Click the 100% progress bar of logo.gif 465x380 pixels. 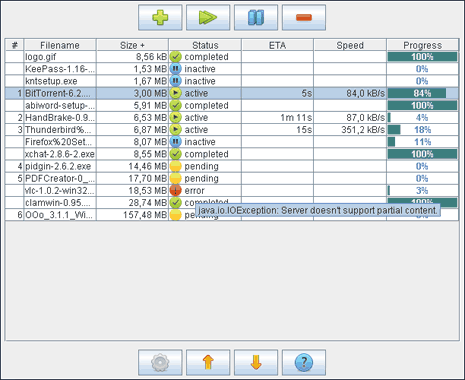[423, 57]
